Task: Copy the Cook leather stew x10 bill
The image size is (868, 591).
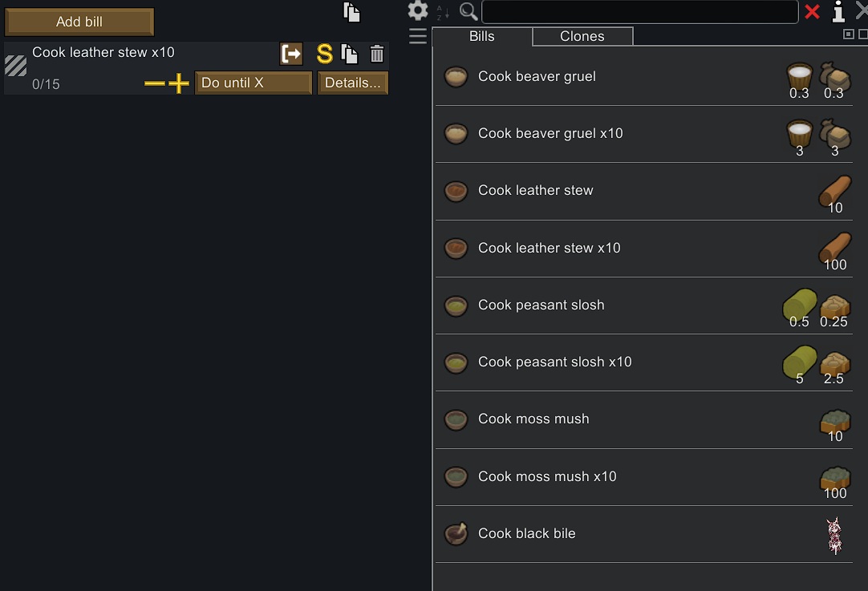Action: 349,55
